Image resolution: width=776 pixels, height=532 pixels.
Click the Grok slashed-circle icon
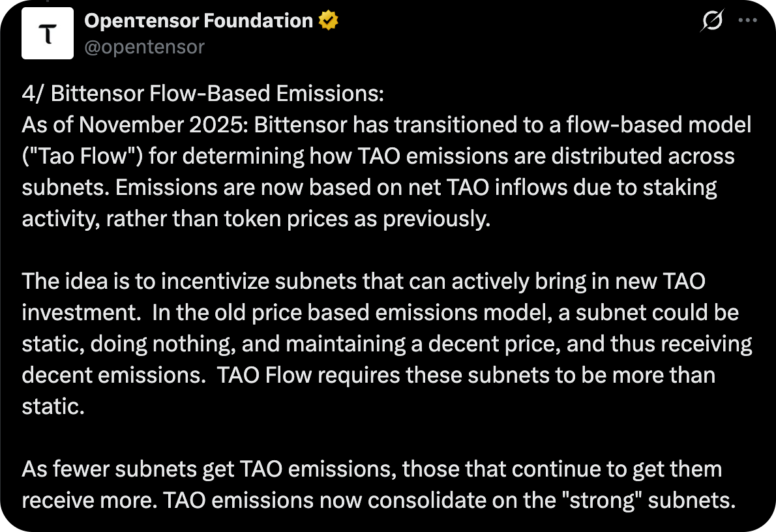(x=711, y=22)
